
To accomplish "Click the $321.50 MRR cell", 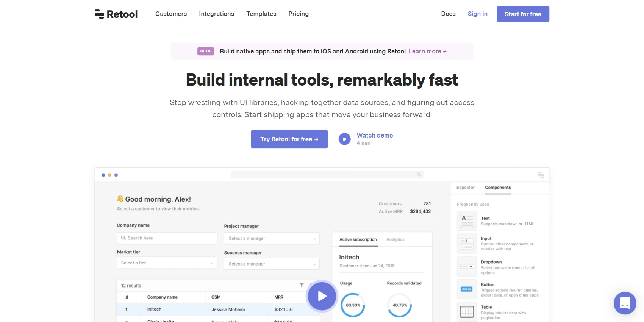I will [x=283, y=309].
